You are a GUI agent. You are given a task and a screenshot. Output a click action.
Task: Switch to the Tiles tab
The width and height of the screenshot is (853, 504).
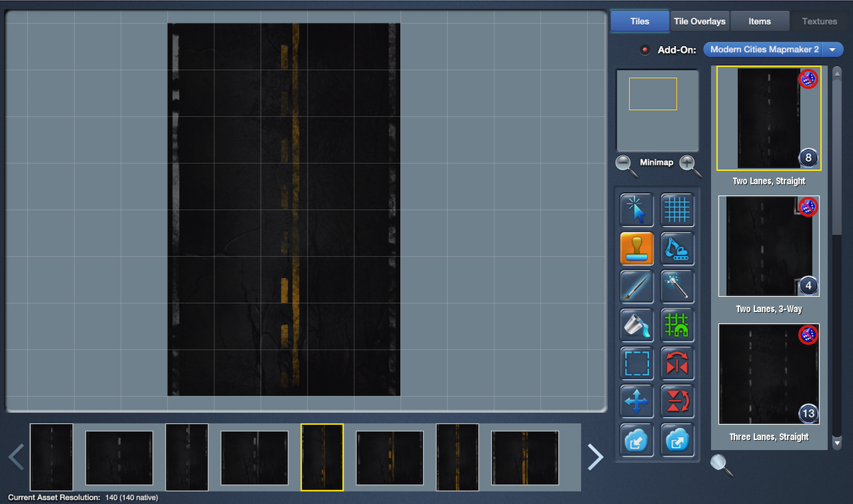(640, 21)
